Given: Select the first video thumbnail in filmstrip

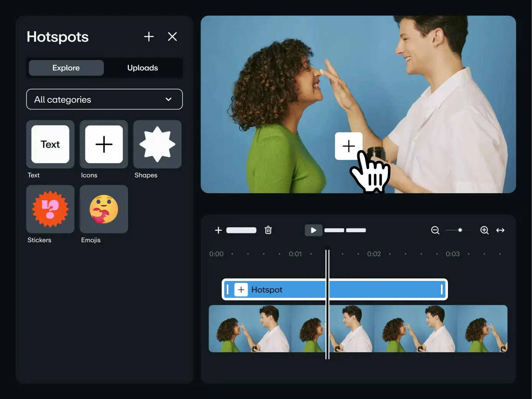Looking at the screenshot, I should [250, 328].
